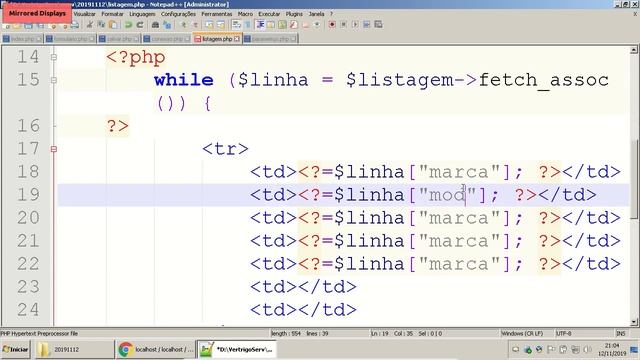The width and height of the screenshot is (640, 360).
Task: Open Chrome localhost taskbar button
Action: click(x=156, y=349)
